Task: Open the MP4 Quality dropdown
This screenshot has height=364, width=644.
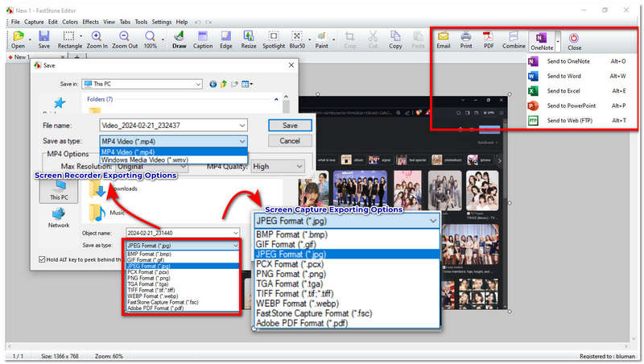Action: click(x=299, y=167)
